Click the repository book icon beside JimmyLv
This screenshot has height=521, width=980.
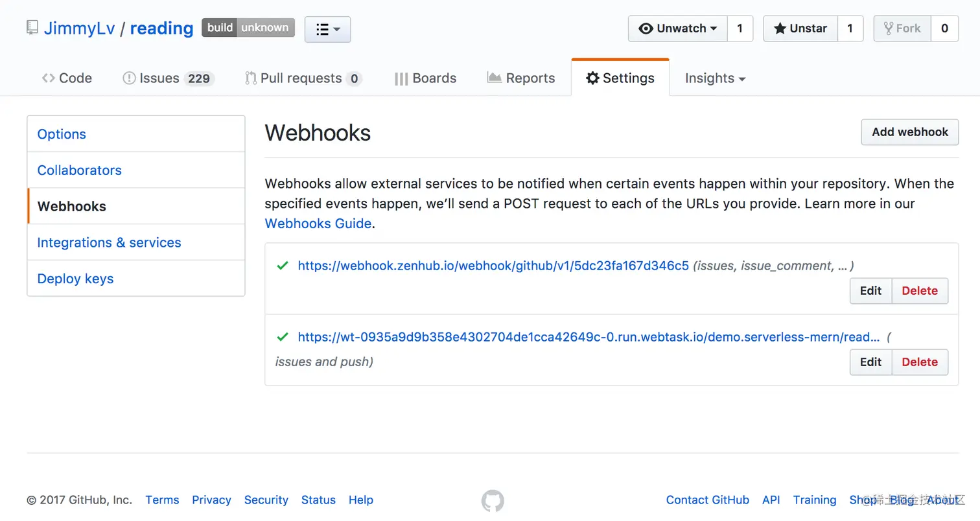(32, 28)
